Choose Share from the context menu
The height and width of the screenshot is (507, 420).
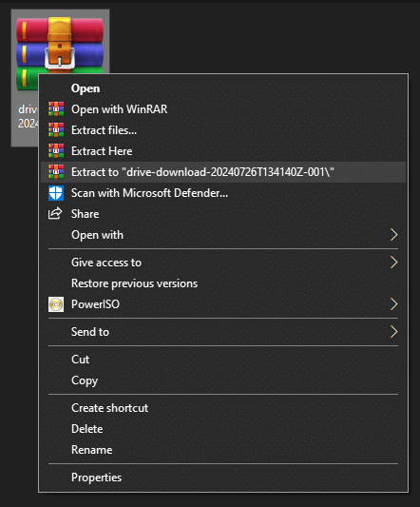[x=223, y=214]
